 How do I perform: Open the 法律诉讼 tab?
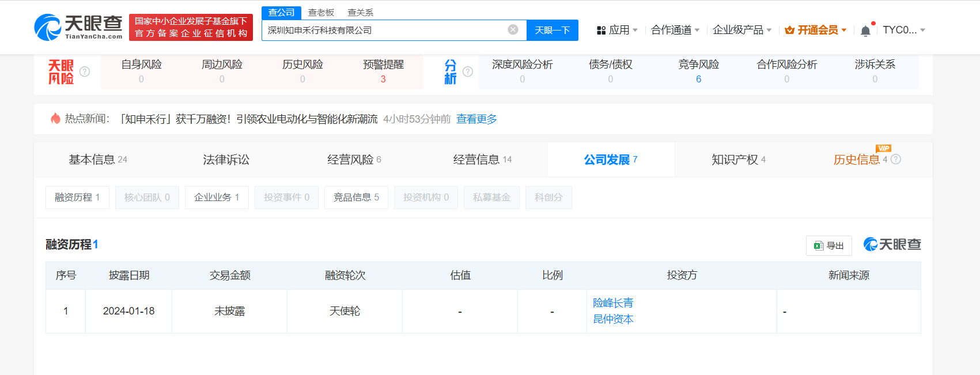226,160
